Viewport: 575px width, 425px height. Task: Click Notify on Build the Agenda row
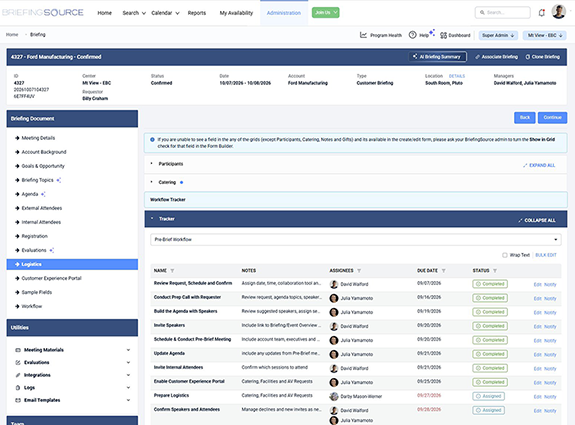[x=550, y=313]
